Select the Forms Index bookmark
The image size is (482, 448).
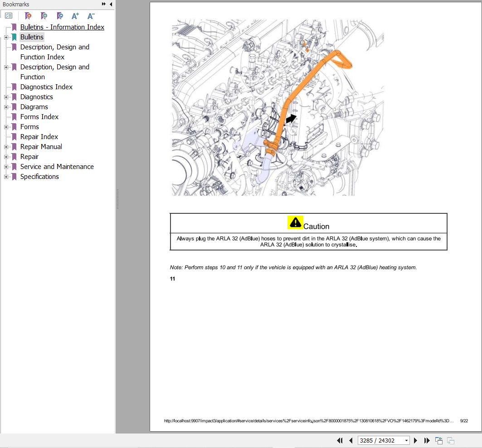pyautogui.click(x=39, y=117)
